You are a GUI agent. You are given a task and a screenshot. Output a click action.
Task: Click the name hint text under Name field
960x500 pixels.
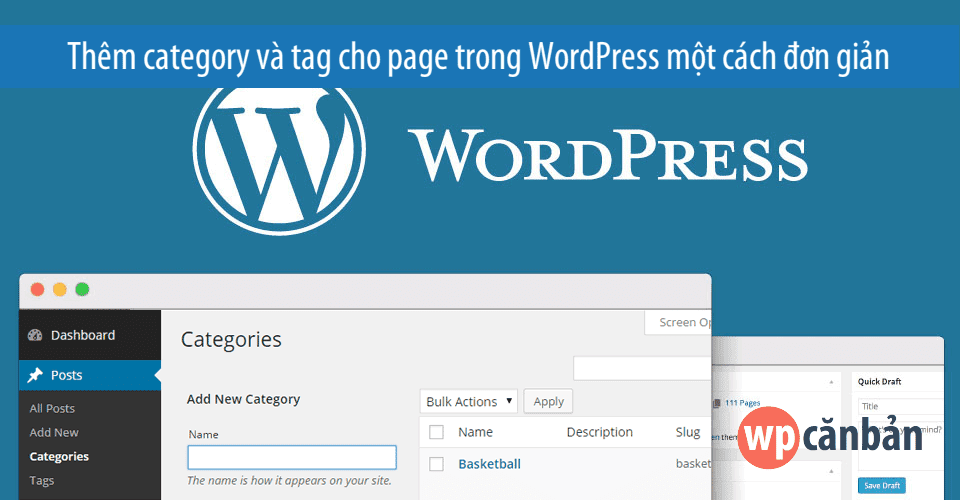tap(289, 480)
